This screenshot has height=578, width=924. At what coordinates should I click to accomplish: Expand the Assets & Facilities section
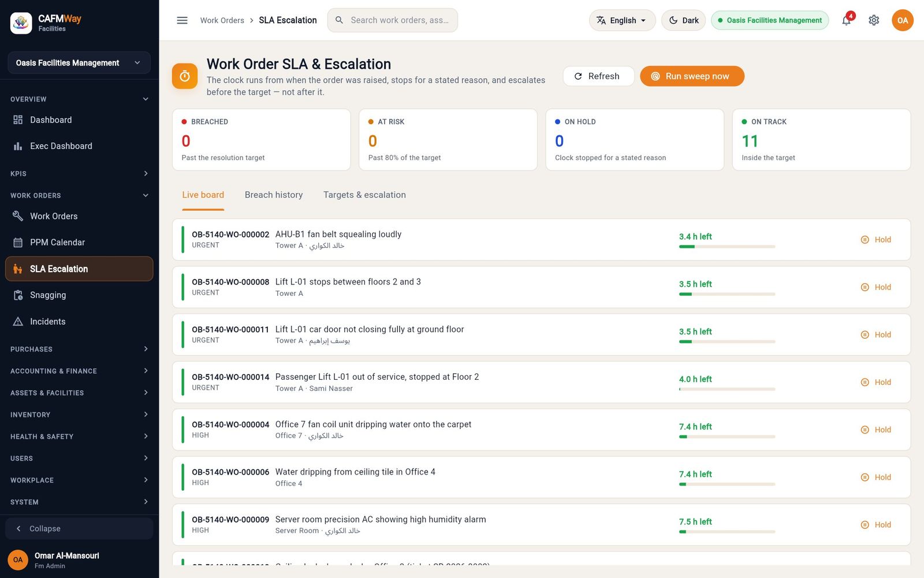(x=79, y=393)
